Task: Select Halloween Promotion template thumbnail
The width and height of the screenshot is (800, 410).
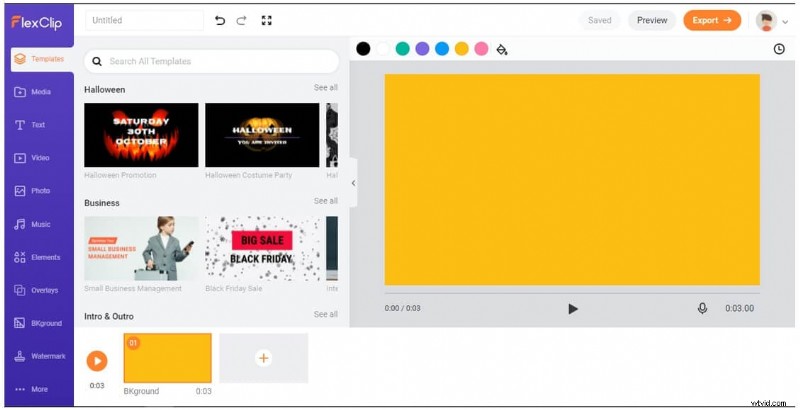Action: [141, 135]
